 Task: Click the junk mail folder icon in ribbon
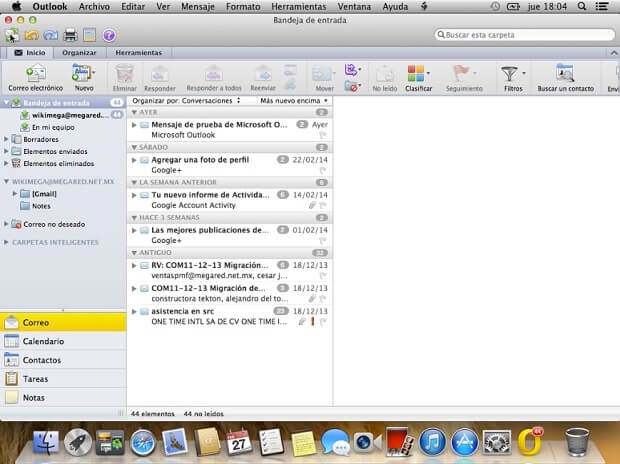pos(351,86)
